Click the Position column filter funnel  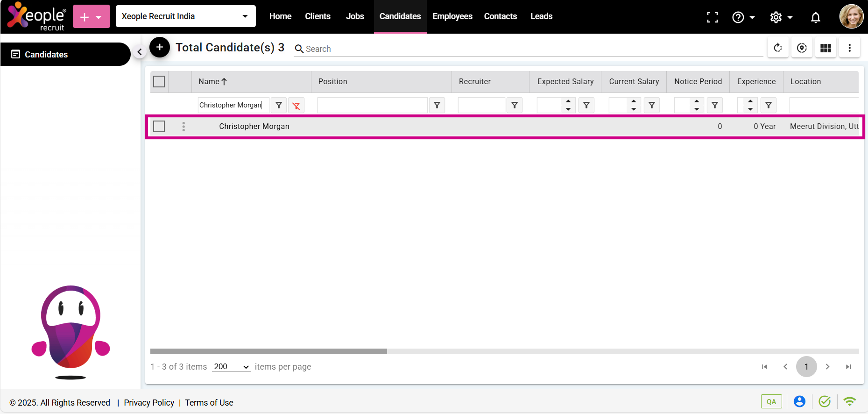pyautogui.click(x=437, y=106)
